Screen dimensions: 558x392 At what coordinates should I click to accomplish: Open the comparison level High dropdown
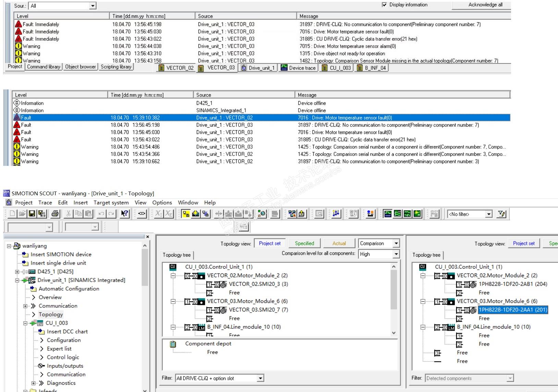point(396,254)
